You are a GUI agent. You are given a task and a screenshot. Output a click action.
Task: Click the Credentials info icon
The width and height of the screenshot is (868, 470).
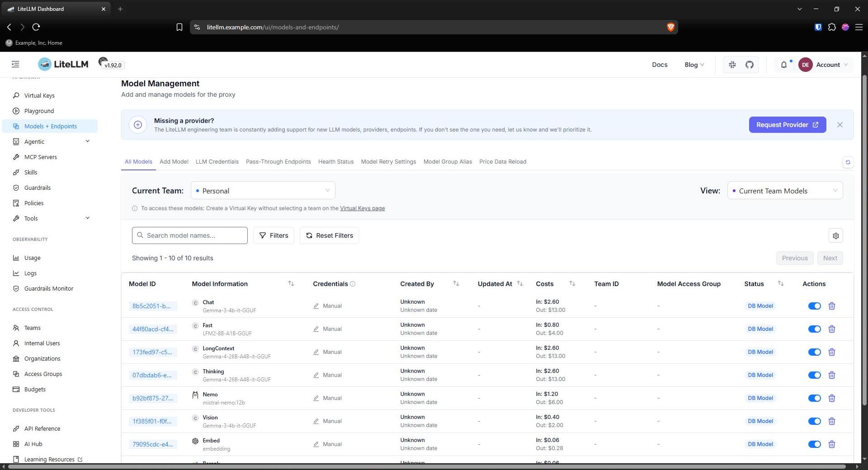353,284
